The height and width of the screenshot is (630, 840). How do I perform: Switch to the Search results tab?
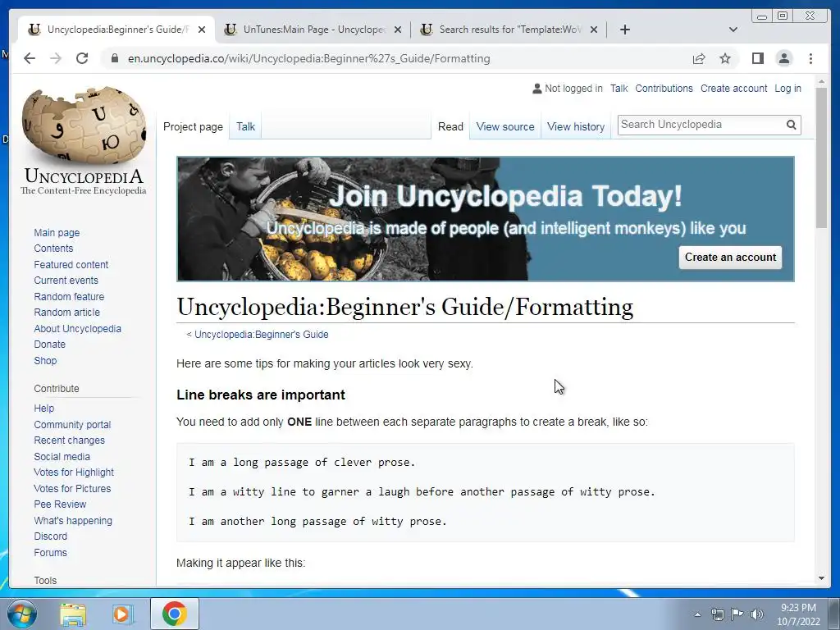coord(509,30)
